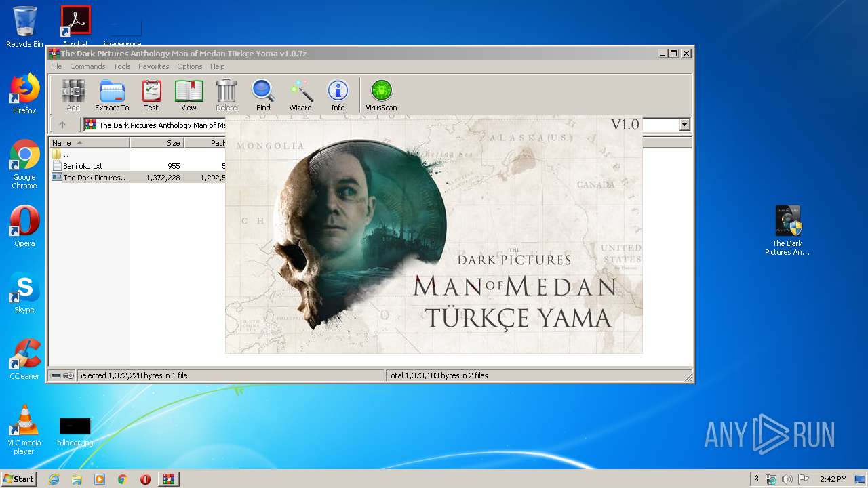868x488 pixels.
Task: Click the Size value 955
Action: coord(174,166)
